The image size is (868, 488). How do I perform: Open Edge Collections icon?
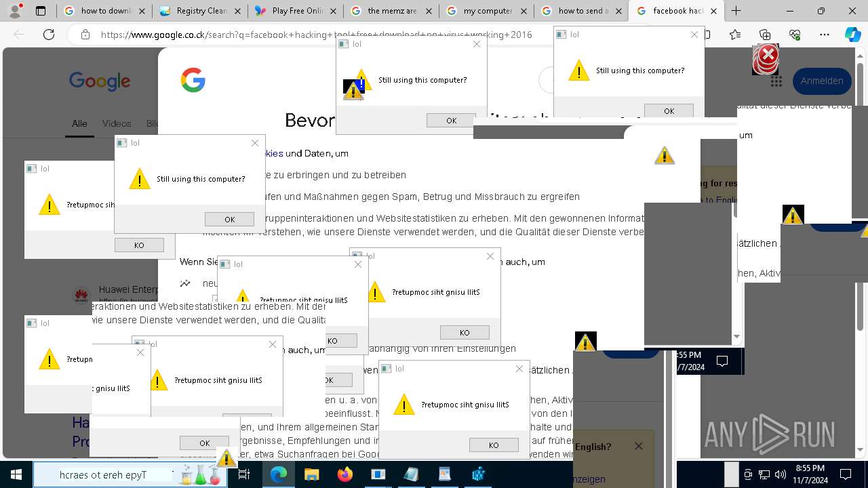(765, 35)
